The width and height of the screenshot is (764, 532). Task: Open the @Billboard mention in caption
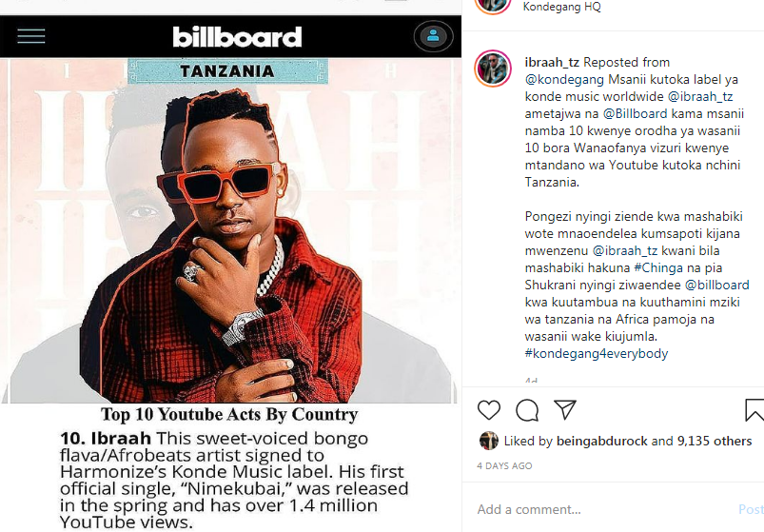(x=635, y=113)
